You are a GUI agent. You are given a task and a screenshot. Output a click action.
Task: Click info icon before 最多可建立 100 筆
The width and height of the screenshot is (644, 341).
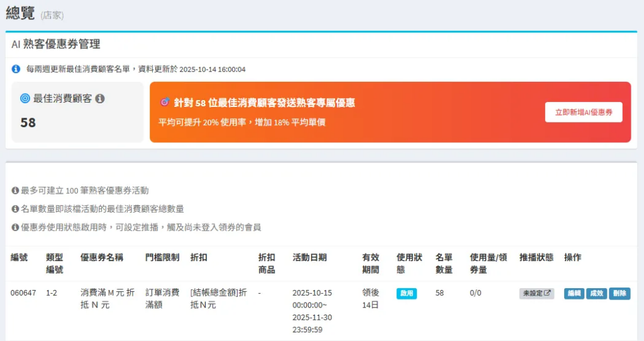15,191
